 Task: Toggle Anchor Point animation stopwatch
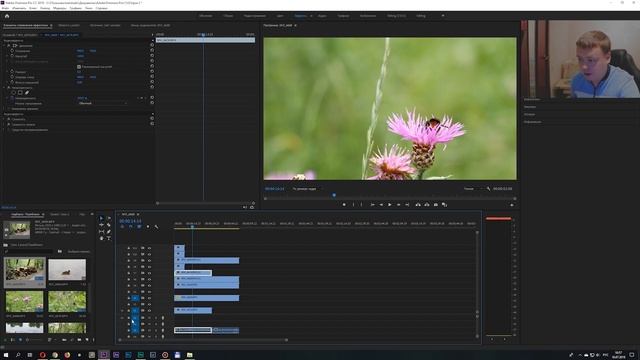pos(12,77)
